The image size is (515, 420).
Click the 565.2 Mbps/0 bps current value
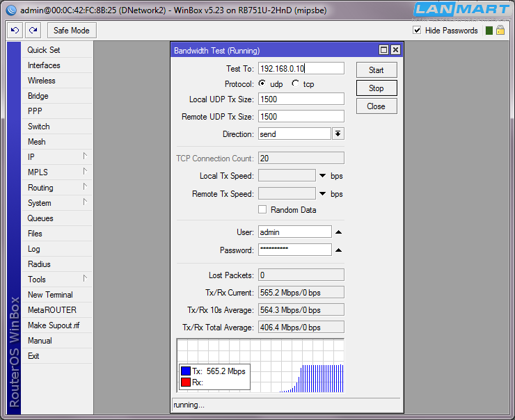[301, 292]
